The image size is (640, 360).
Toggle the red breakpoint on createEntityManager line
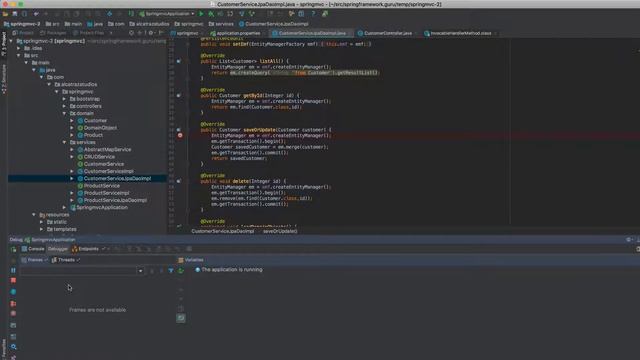click(x=180, y=136)
